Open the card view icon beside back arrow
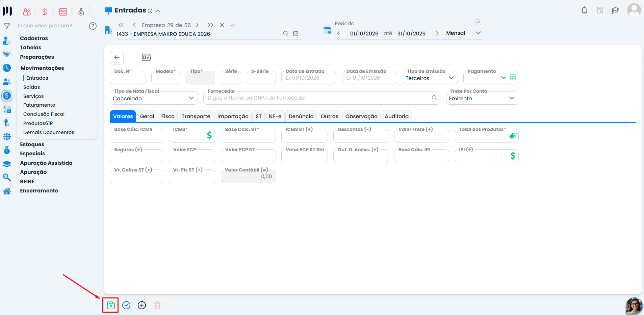Image resolution: width=644 pixels, height=315 pixels. (x=146, y=57)
